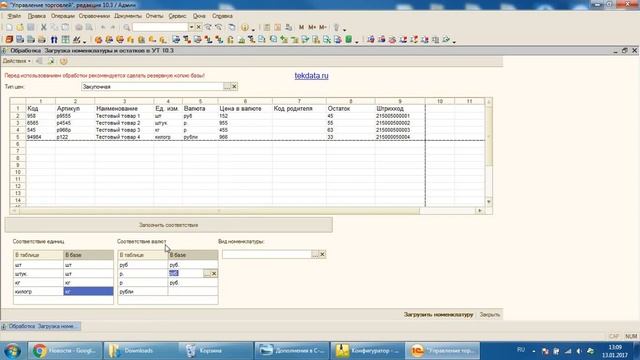This screenshot has width=640, height=360.
Task: Click the Cut scissors icon
Action: [x=43, y=27]
